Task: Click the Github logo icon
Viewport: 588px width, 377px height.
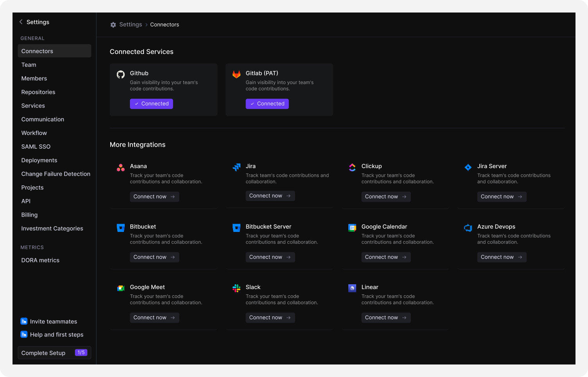Action: tap(120, 74)
